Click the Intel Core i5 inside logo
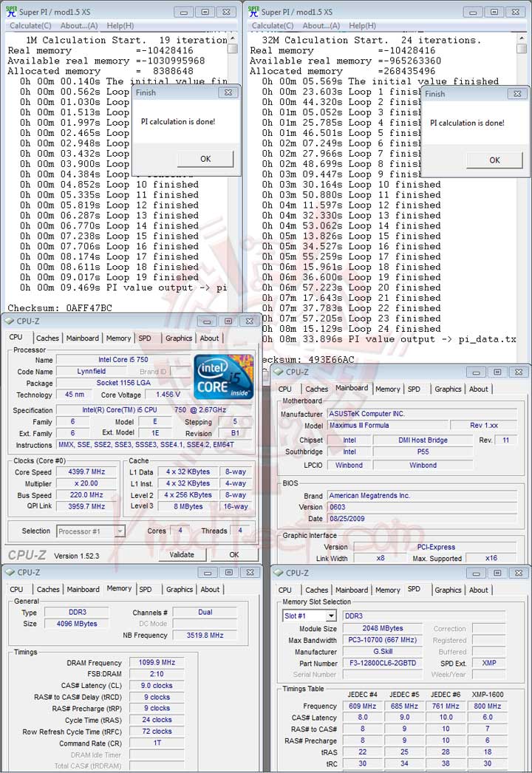The image size is (532, 773). click(223, 377)
